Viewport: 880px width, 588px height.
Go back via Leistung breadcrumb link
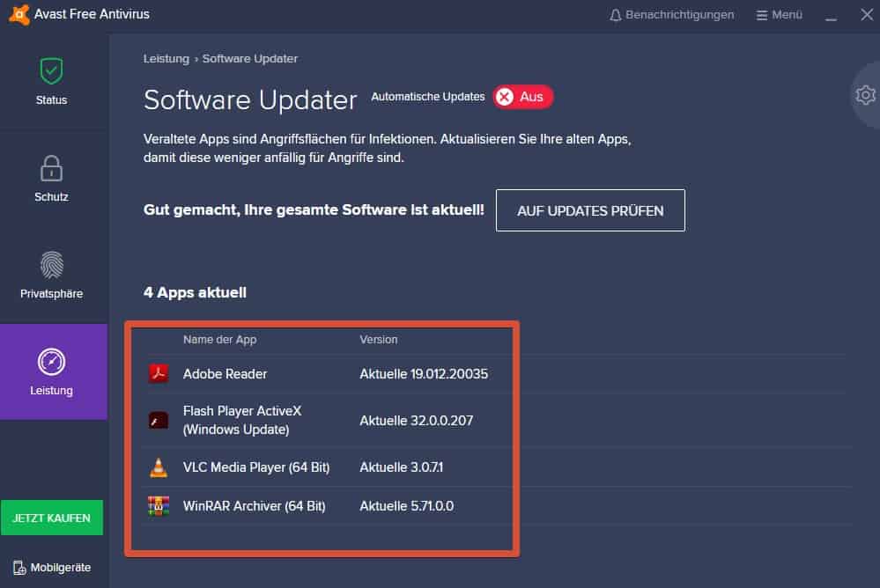coord(166,58)
